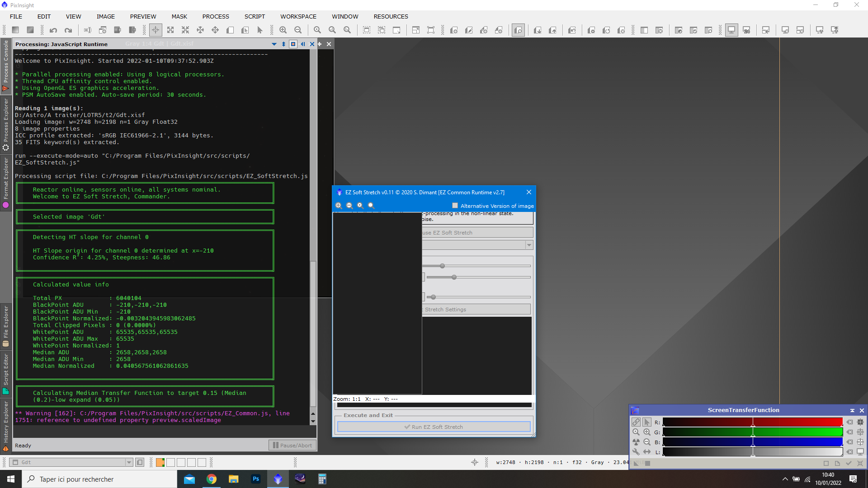Enable Alternative Version of image checkbox

[455, 206]
